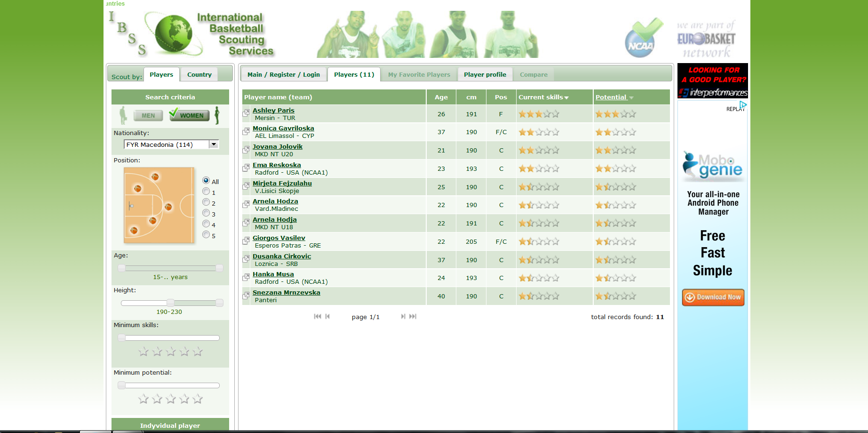The width and height of the screenshot is (868, 433).
Task: Go to the first results page
Action: click(318, 317)
